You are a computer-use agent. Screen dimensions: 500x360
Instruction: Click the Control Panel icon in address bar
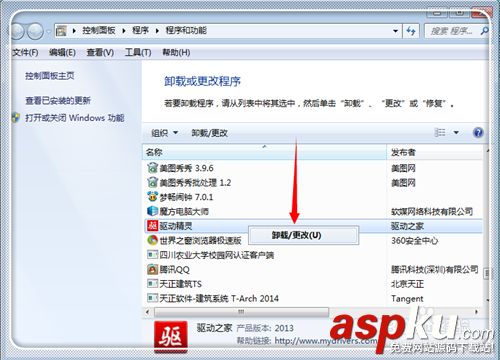pos(61,31)
